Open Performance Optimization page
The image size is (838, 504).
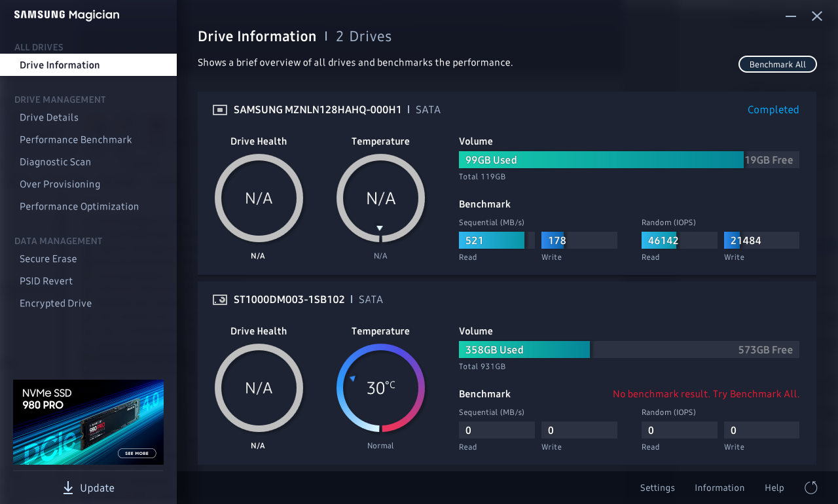(x=79, y=206)
